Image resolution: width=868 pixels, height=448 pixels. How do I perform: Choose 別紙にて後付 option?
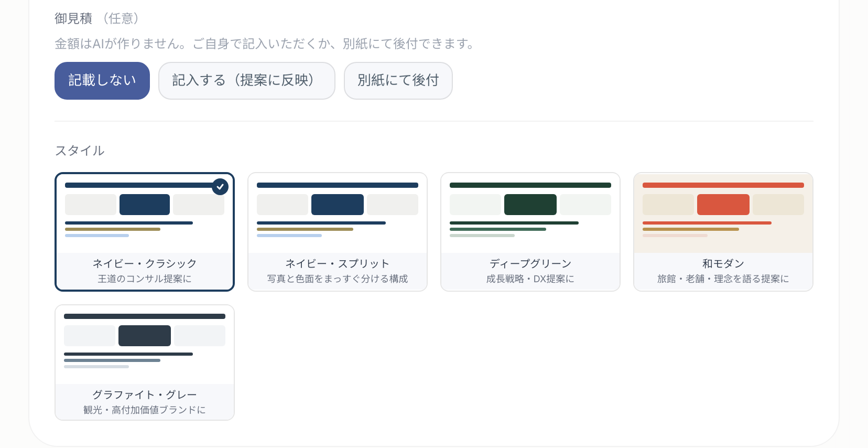pyautogui.click(x=398, y=81)
